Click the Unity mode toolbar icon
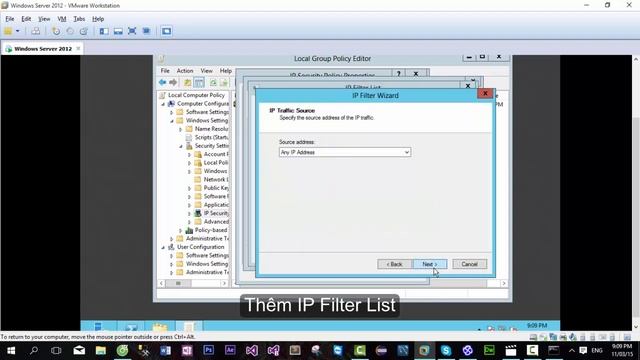The width and height of the screenshot is (640, 360). [x=146, y=31]
